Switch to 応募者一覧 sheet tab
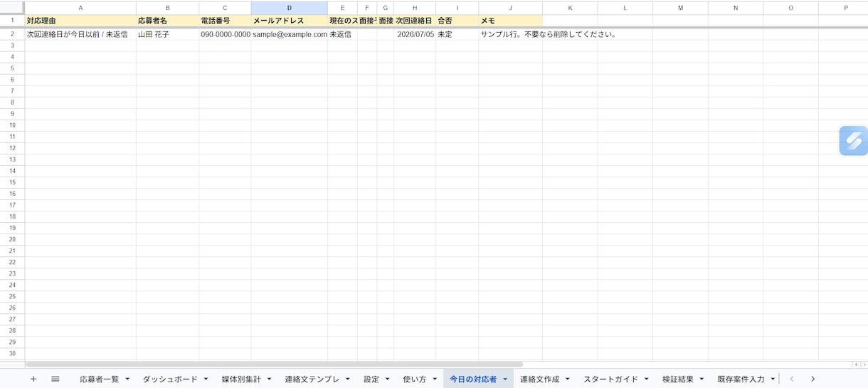868x388 pixels. (x=100, y=379)
